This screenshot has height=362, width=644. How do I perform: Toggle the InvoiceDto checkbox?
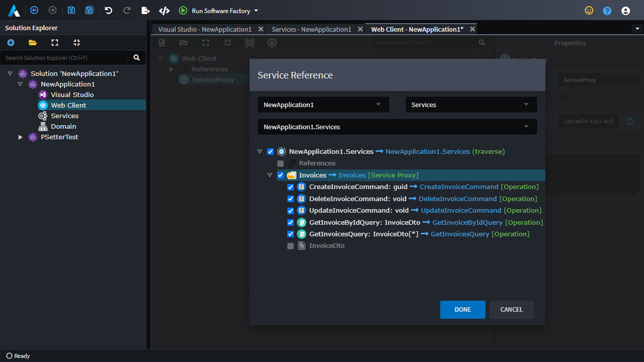[290, 246]
